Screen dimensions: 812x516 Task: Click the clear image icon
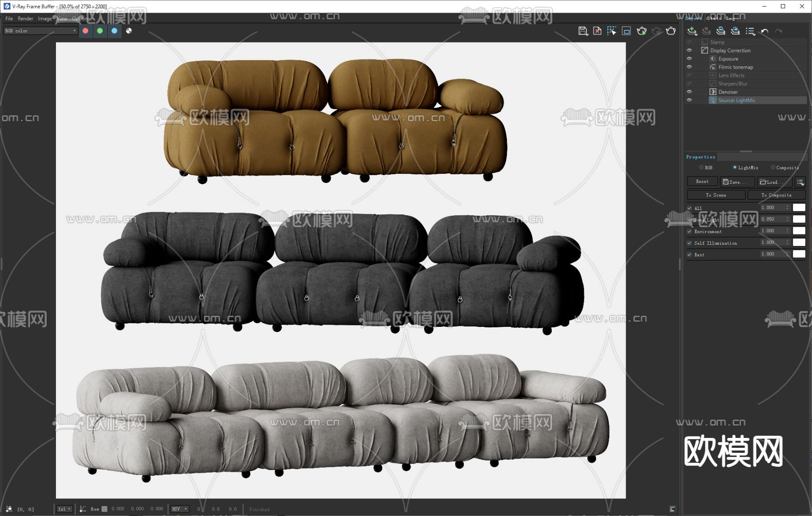click(x=597, y=31)
